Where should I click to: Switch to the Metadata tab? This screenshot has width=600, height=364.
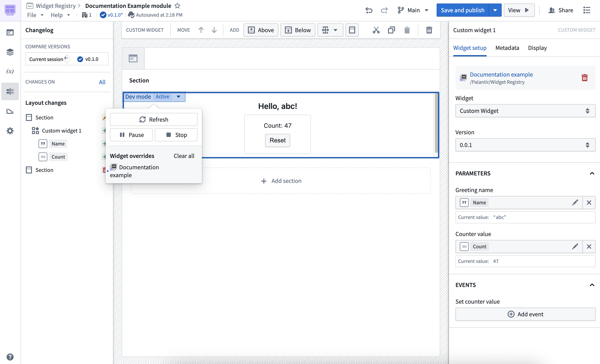[507, 48]
